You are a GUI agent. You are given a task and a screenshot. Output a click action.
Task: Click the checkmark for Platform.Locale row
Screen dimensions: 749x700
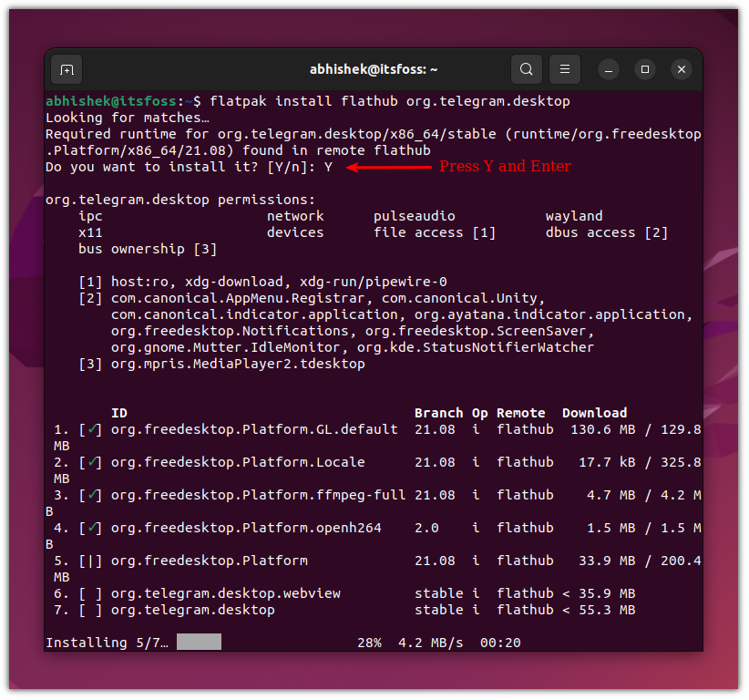click(x=90, y=462)
